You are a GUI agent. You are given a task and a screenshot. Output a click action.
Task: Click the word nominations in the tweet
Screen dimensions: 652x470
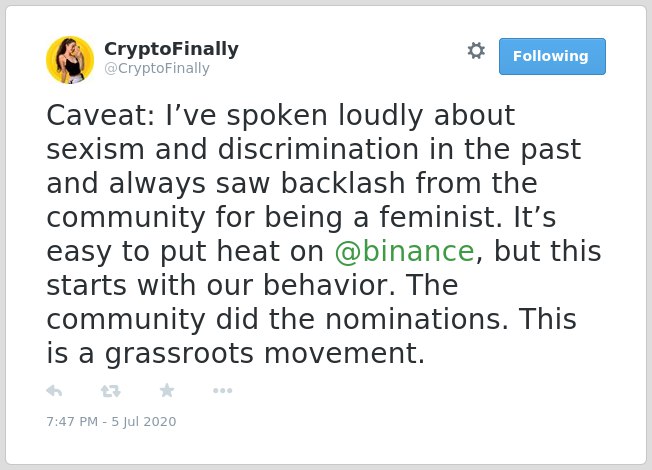[417, 319]
